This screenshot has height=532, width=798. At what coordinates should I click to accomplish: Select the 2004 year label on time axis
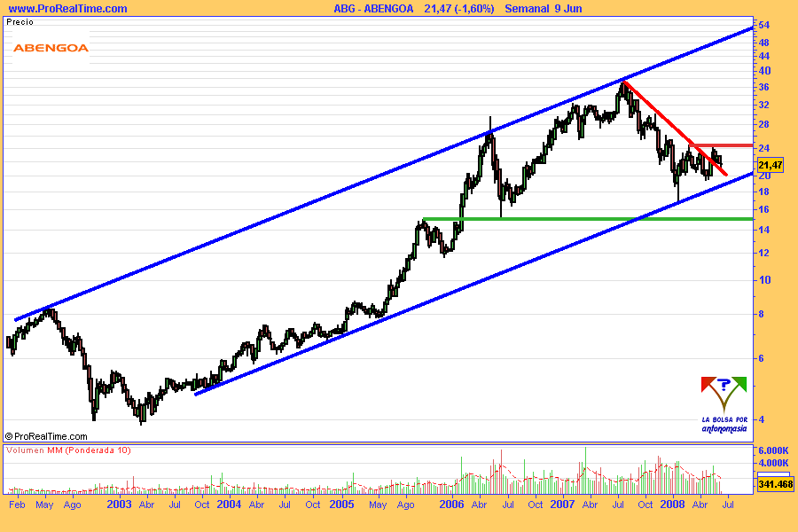(x=229, y=505)
